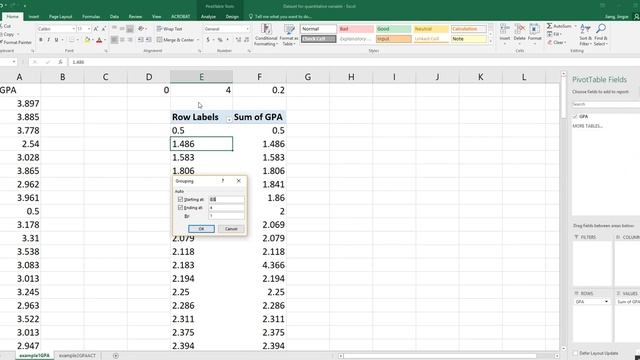This screenshot has height=360, width=640.
Task: Open the Home ribbon tab
Action: [x=13, y=17]
